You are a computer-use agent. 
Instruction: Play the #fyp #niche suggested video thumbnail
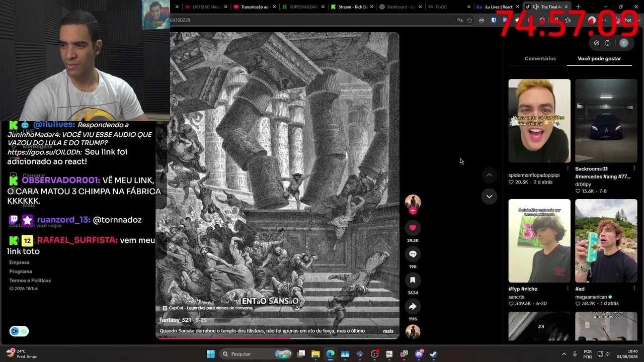click(539, 241)
